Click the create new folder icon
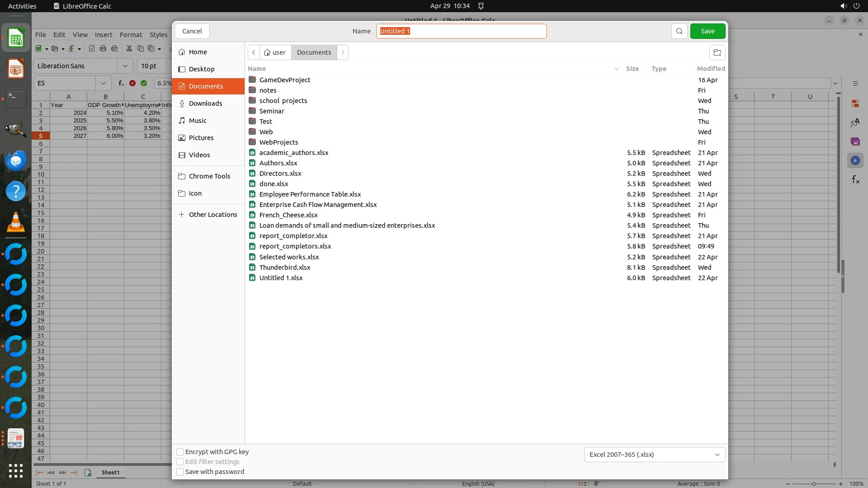The image size is (868, 488). 717,52
